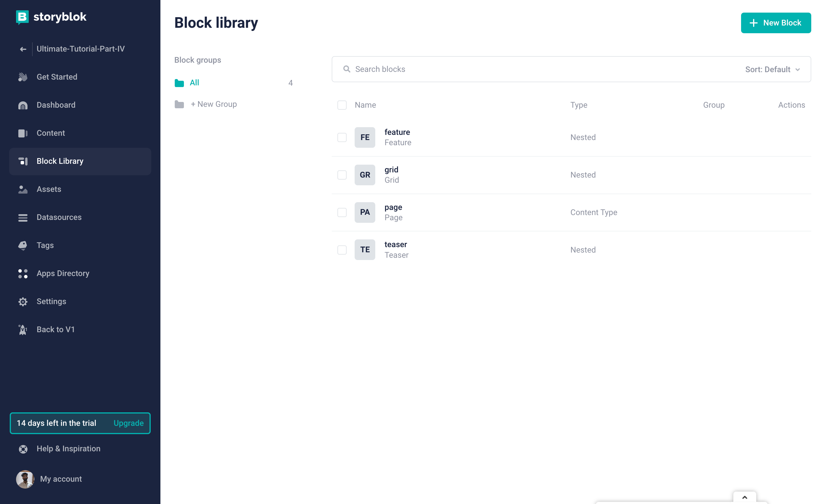Click the PA badge of page block
This screenshot has width=825, height=504.
click(x=365, y=212)
